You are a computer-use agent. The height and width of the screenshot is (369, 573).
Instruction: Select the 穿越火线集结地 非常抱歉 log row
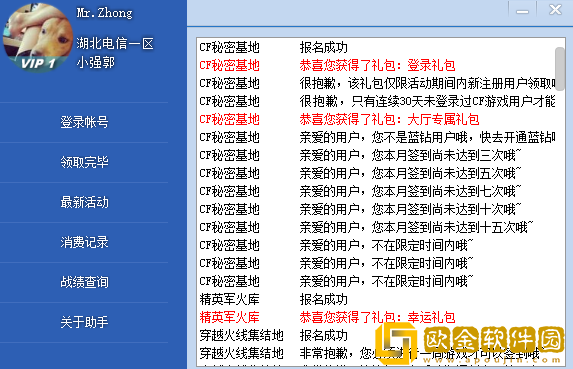[x=376, y=353]
